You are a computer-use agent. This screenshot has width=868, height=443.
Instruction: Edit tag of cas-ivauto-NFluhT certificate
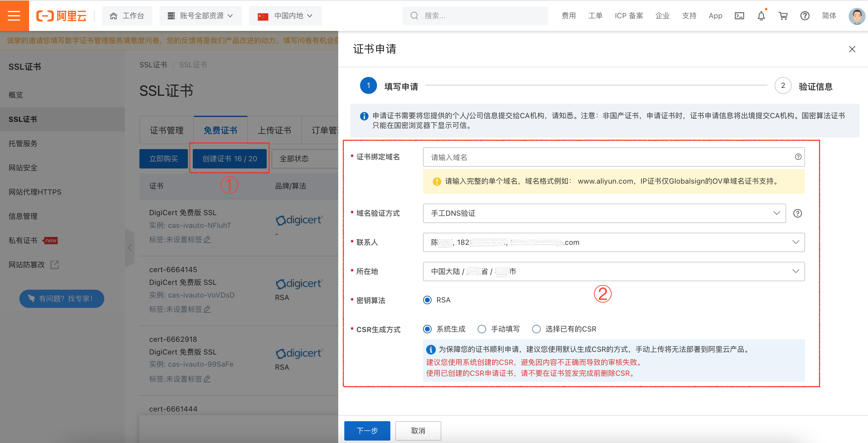207,239
